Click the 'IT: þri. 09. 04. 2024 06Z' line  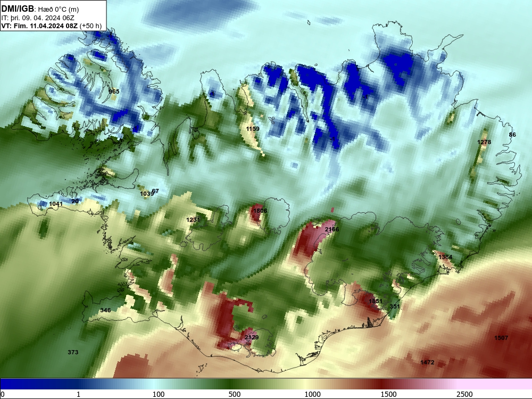click(38, 18)
